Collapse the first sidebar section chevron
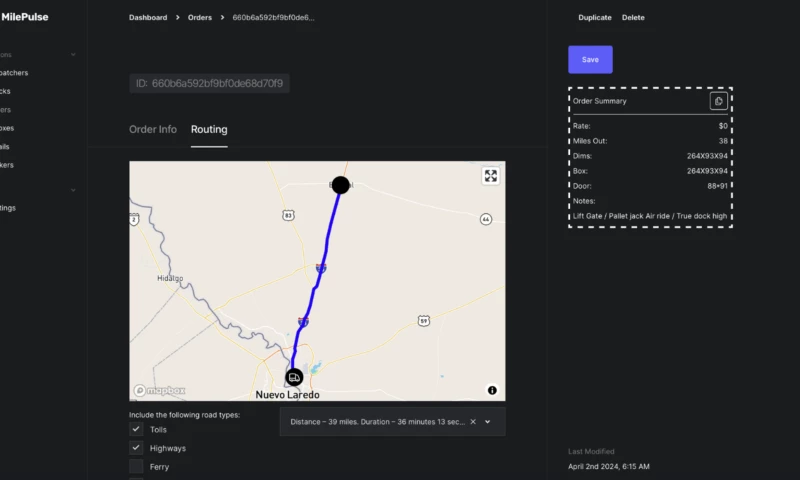This screenshot has width=800, height=480. tap(73, 55)
